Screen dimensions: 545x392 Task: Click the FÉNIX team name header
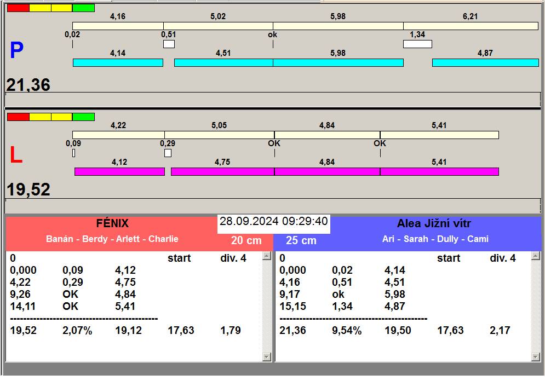coord(112,223)
